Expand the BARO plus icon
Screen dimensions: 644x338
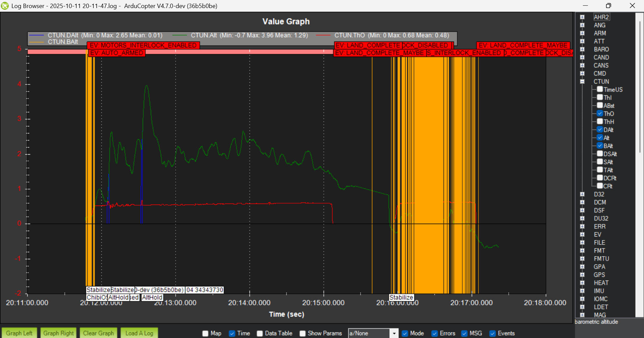click(582, 49)
